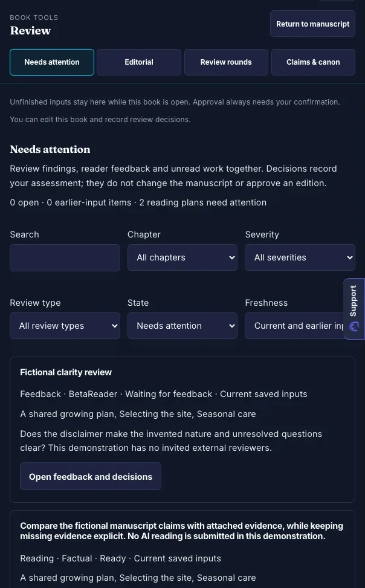
Task: Open the Support side tab
Action: tap(354, 309)
